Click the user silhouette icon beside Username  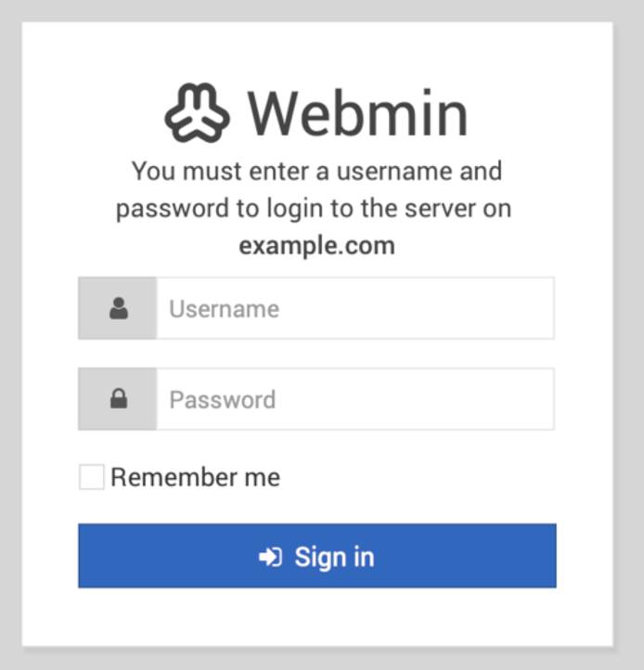pos(118,308)
